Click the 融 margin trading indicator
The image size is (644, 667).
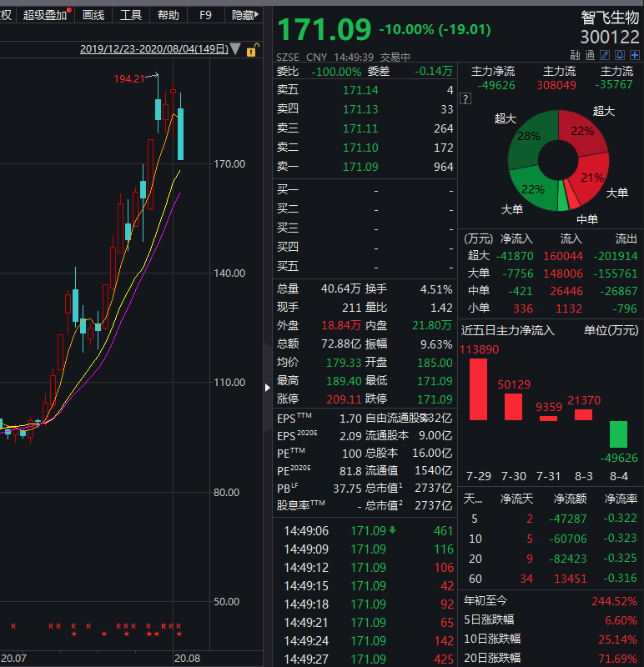point(576,56)
